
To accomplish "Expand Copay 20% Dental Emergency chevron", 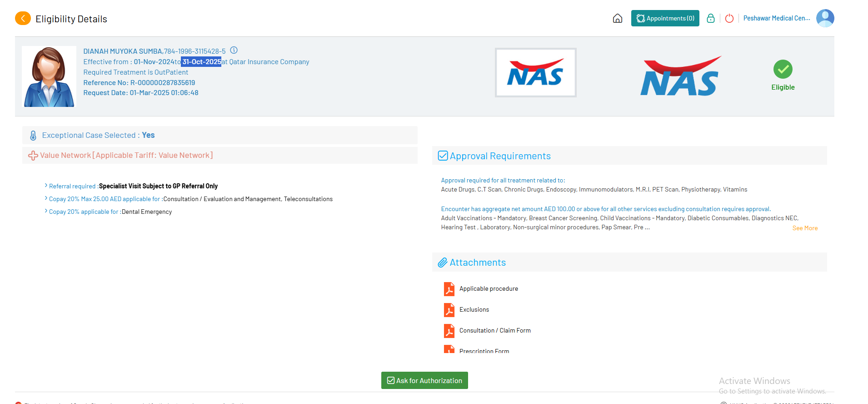I will pyautogui.click(x=46, y=211).
